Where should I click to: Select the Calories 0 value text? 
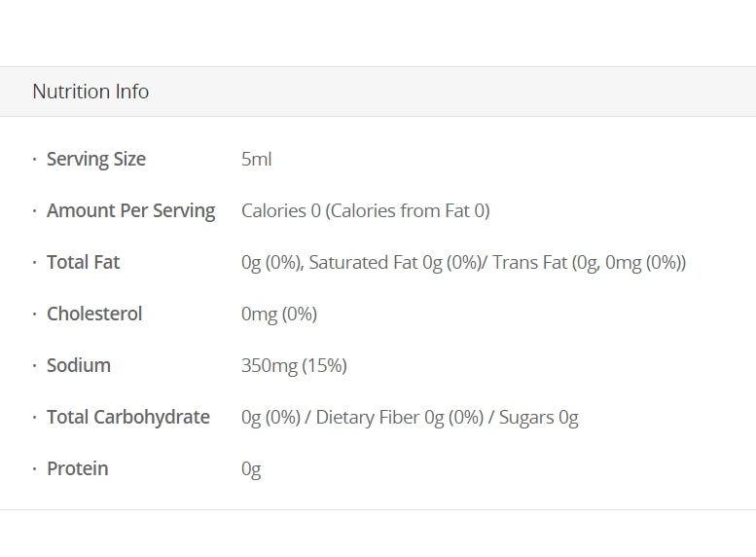point(281,210)
